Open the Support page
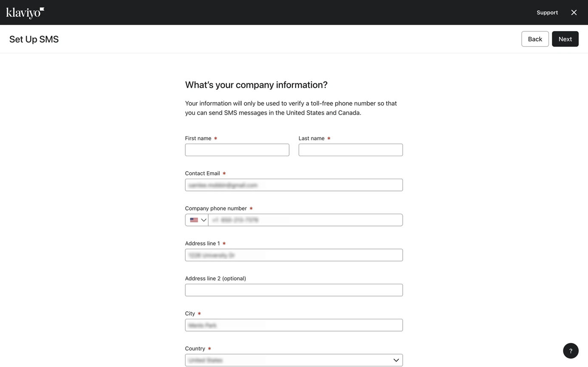The height and width of the screenshot is (367, 588). 547,12
